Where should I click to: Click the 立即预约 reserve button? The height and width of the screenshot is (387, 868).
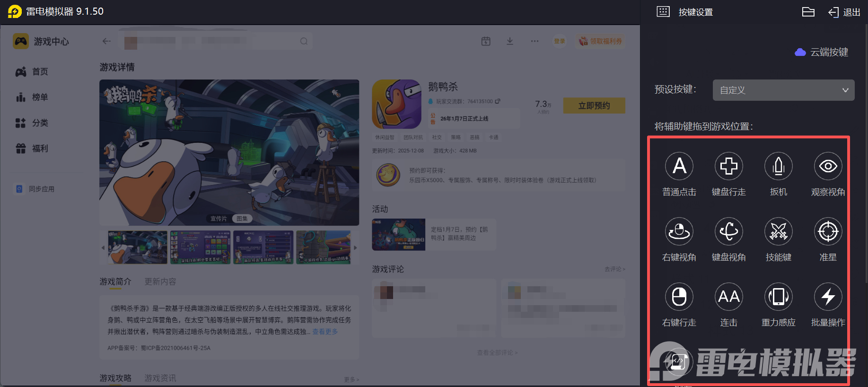(594, 106)
